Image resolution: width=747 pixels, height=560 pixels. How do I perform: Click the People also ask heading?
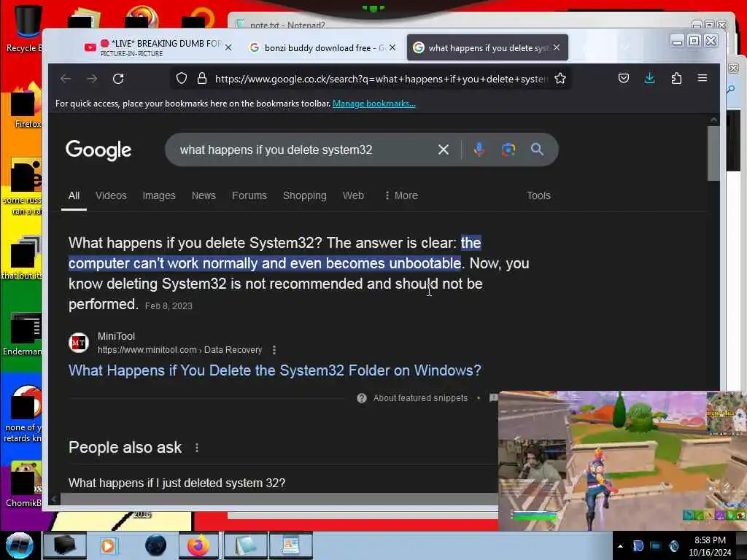coord(125,448)
